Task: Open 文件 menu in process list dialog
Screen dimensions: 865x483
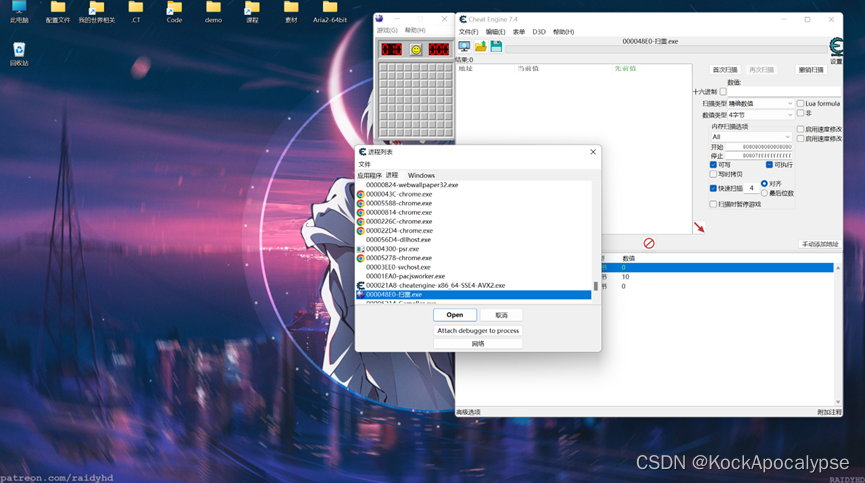Action: (x=365, y=164)
